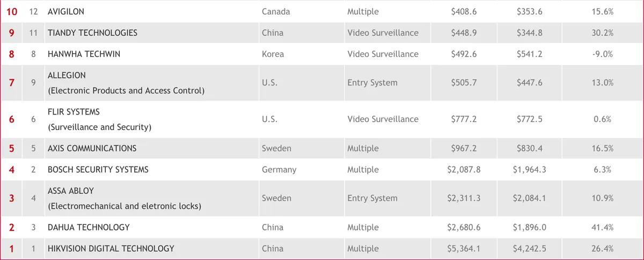Image resolution: width=644 pixels, height=260 pixels.
Task: Click HANWHA TECHWIN row name
Action: click(x=84, y=54)
